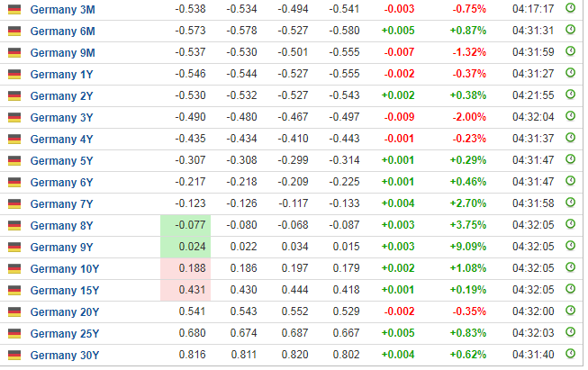Open the Germany 20Y bond link
588x370 pixels.
(65, 311)
